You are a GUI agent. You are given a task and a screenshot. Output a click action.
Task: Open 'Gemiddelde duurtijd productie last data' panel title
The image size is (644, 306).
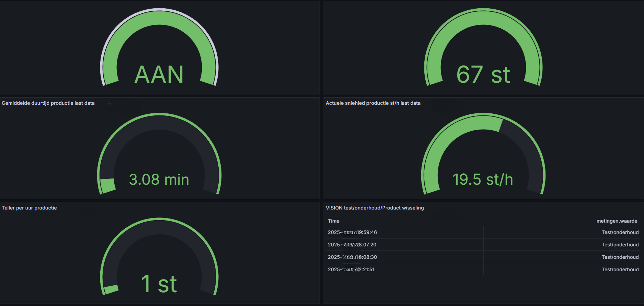[48, 103]
